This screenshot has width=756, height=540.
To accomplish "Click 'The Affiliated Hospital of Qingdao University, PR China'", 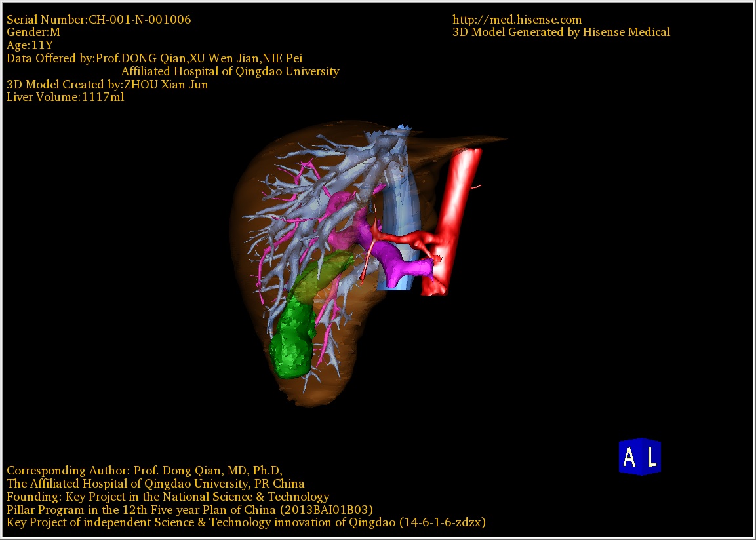I will 155,484.
